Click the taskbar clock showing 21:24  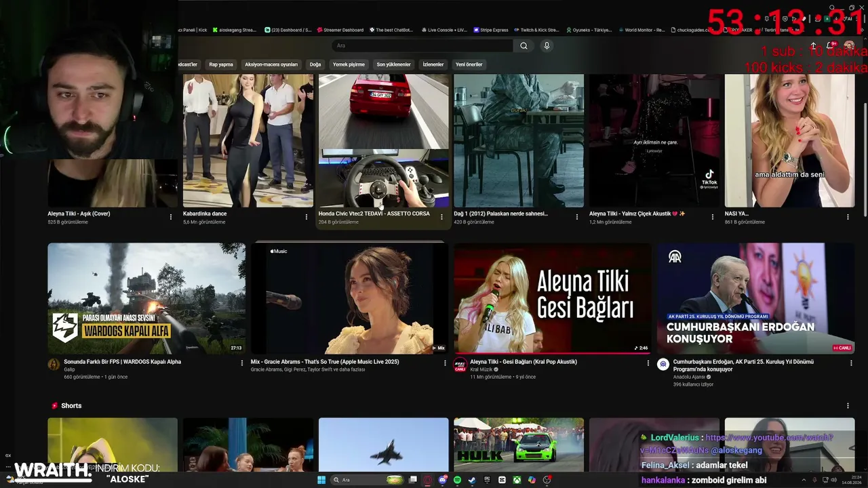pos(850,480)
